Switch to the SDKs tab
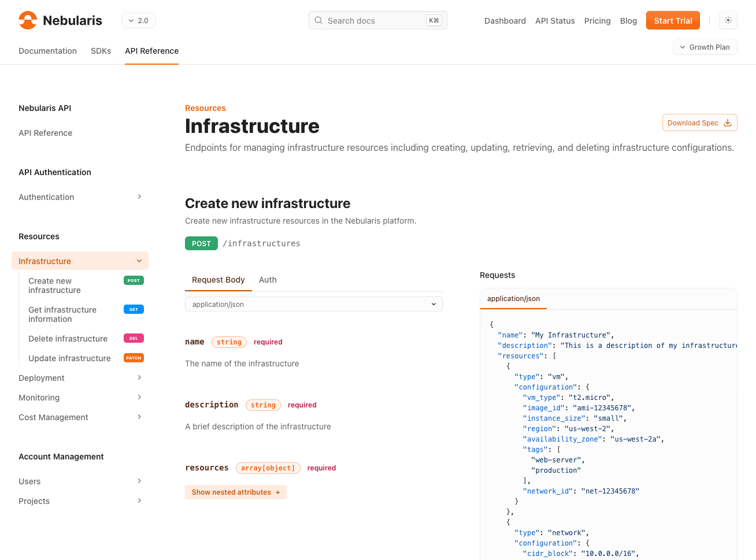The height and width of the screenshot is (560, 756). [x=101, y=51]
